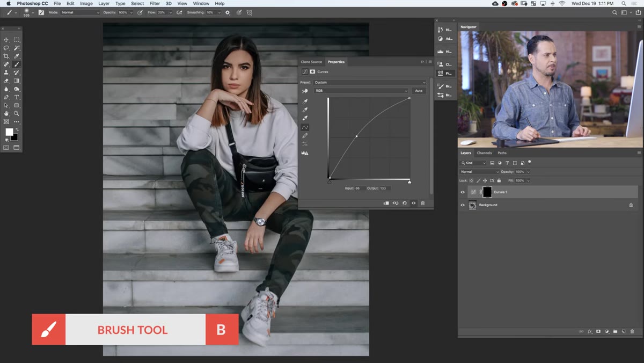Toggle Quick Mask mode
The height and width of the screenshot is (363, 644).
6,147
